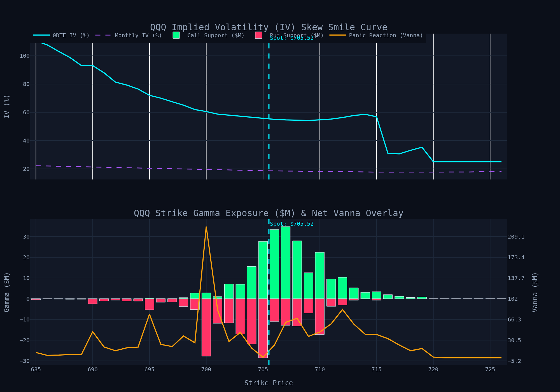Image resolution: width=560 pixels, height=392 pixels.
Task: Click the orange vanna bump at strike 695
Action: click(150, 314)
